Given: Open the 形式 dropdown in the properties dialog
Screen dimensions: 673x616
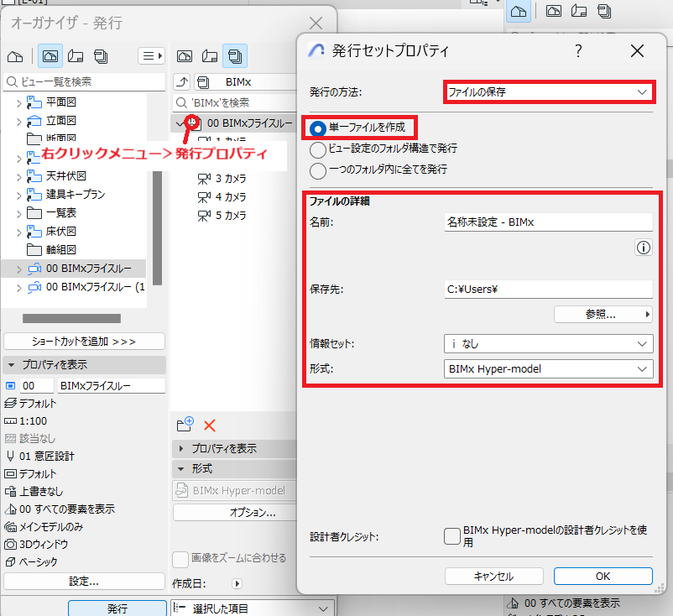Looking at the screenshot, I should tap(549, 369).
